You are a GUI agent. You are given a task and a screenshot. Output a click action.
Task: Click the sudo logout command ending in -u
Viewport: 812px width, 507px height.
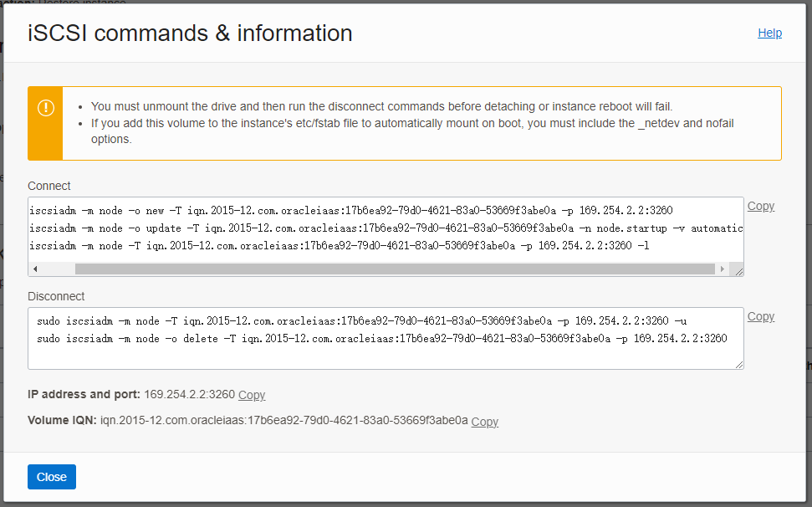point(361,321)
